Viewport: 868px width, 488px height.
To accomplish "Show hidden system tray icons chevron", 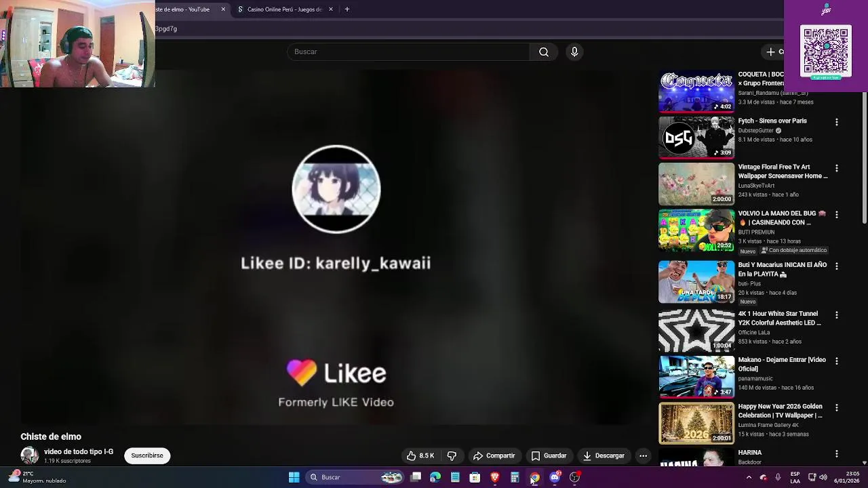I will coord(749,478).
